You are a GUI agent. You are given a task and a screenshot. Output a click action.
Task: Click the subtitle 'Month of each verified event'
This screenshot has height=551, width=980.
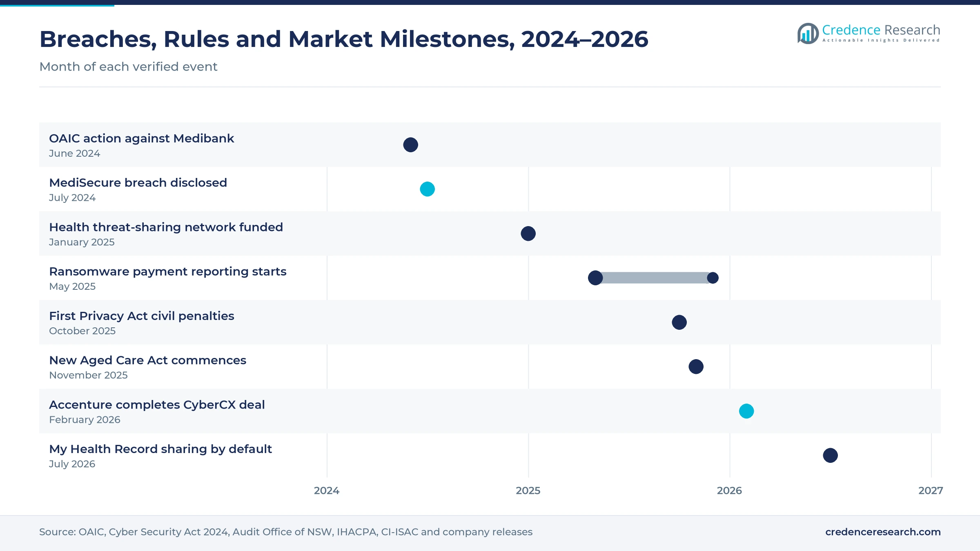click(x=128, y=67)
